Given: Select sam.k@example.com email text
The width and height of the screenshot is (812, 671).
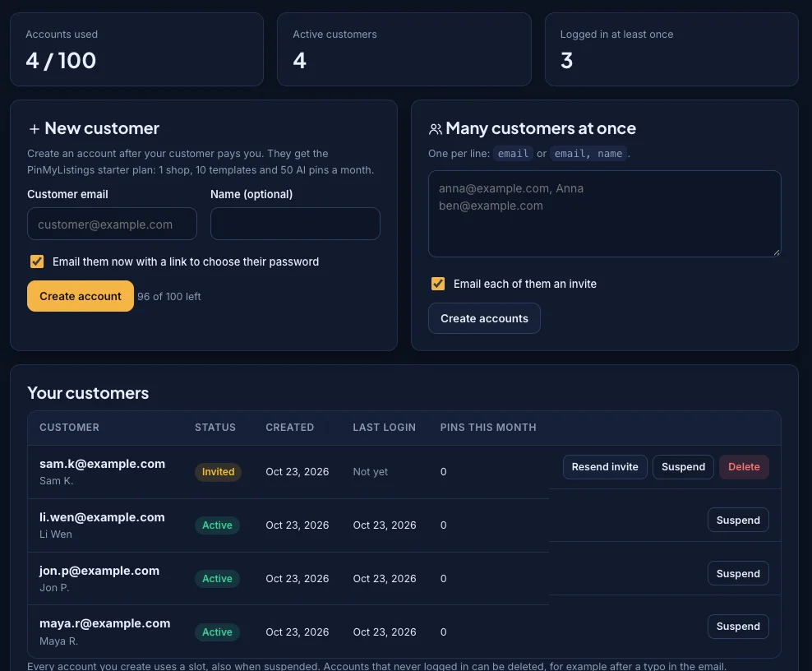Looking at the screenshot, I should [x=103, y=464].
